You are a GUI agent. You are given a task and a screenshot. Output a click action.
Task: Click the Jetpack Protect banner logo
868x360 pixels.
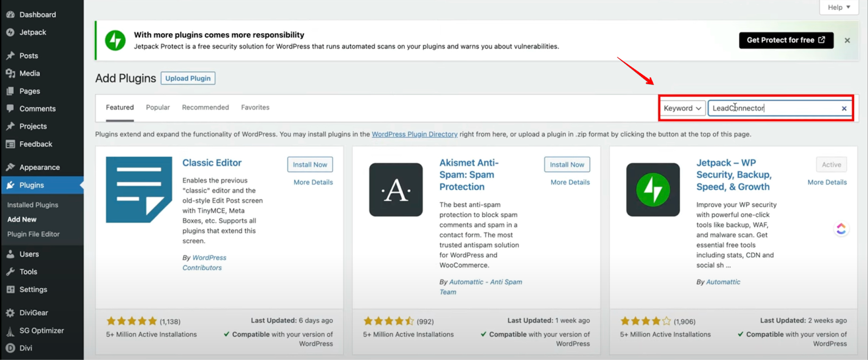[115, 40]
